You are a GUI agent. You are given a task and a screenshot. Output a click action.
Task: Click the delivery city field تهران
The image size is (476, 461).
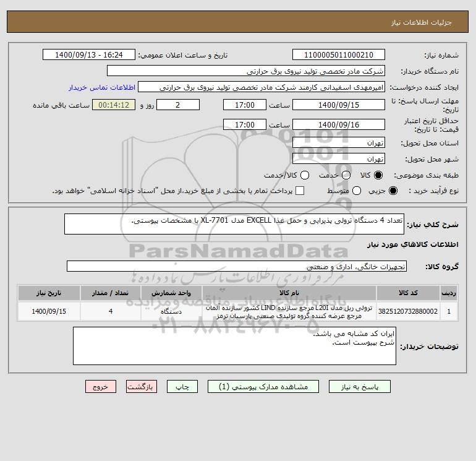coord(339,158)
